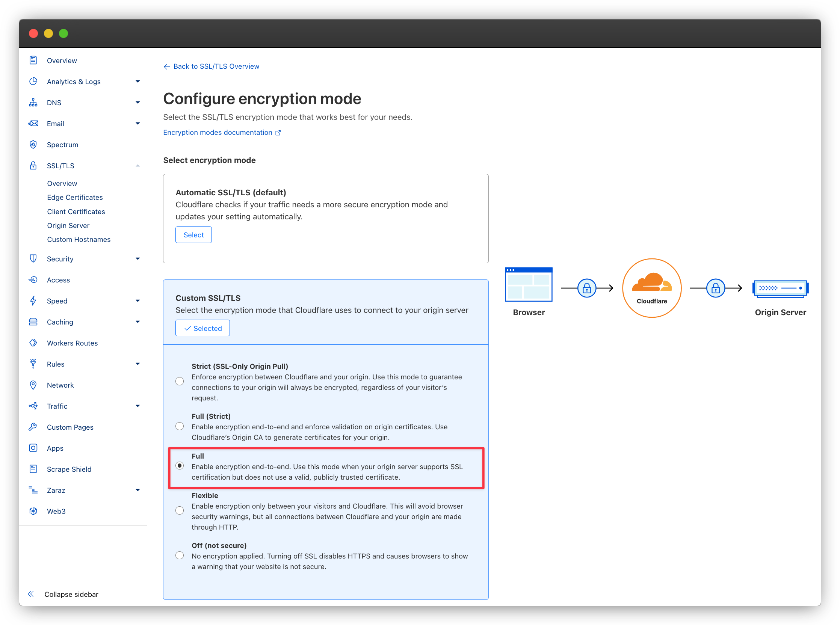
Task: Open Edge Certificates submenu item
Action: coord(75,198)
